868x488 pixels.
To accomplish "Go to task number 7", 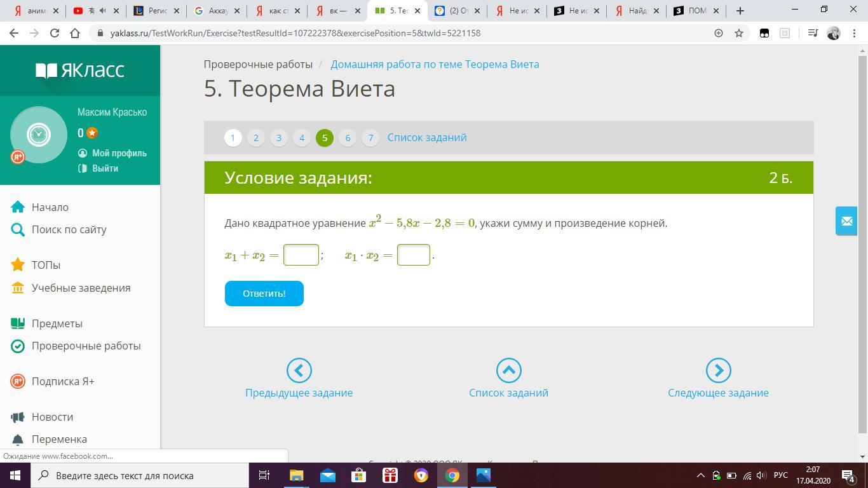I will click(370, 137).
